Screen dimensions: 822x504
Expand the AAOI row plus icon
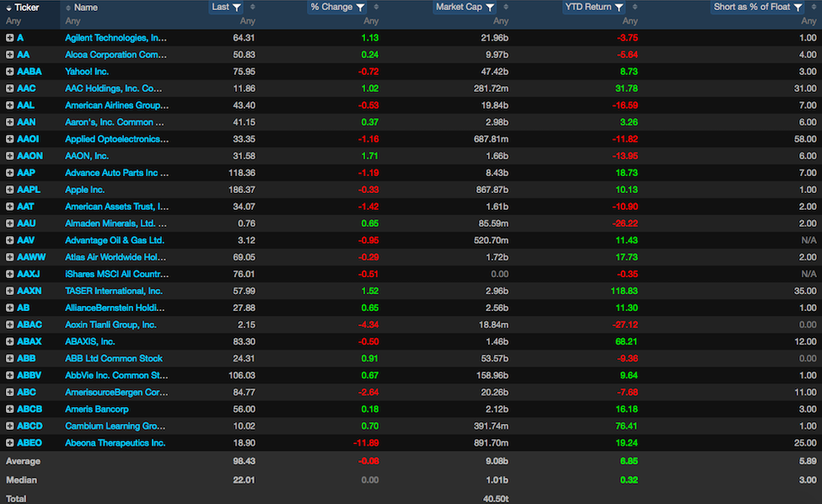[x=9, y=139]
